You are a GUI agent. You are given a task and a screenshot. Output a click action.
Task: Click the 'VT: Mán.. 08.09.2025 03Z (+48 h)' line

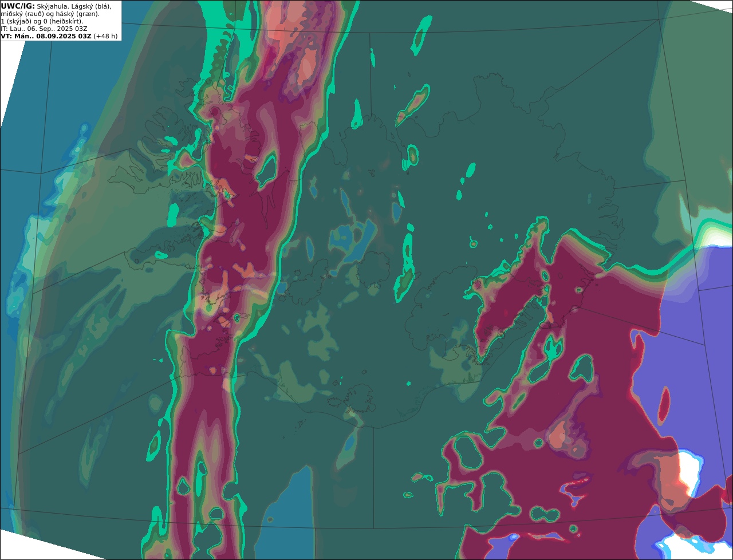tap(59, 36)
